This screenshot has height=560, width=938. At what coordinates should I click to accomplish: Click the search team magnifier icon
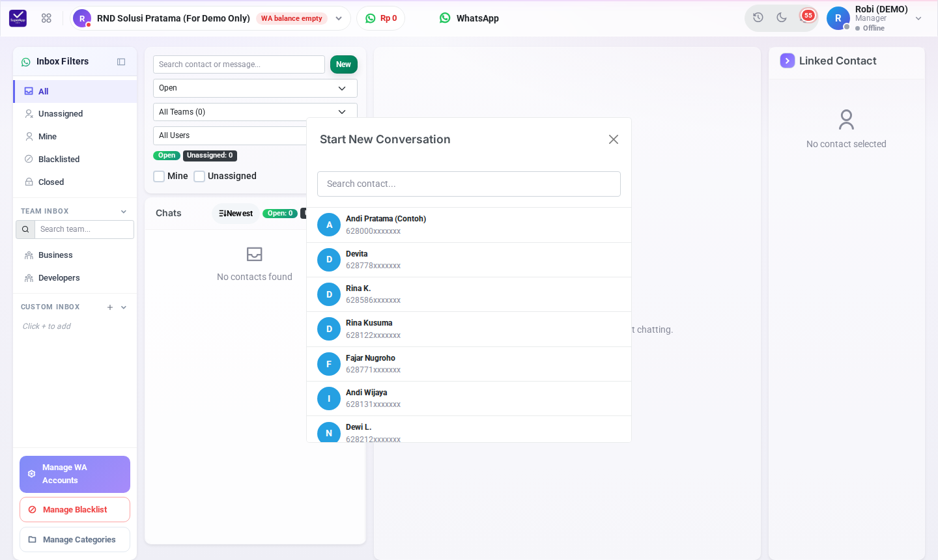(25, 229)
